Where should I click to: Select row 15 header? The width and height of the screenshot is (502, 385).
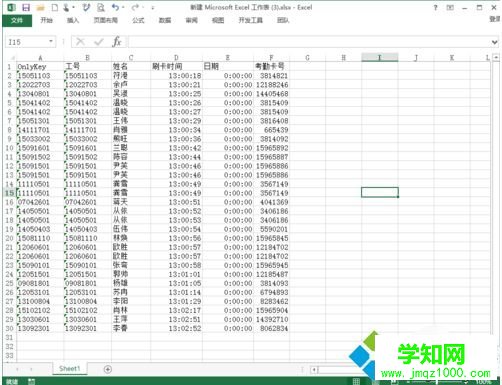(9, 193)
